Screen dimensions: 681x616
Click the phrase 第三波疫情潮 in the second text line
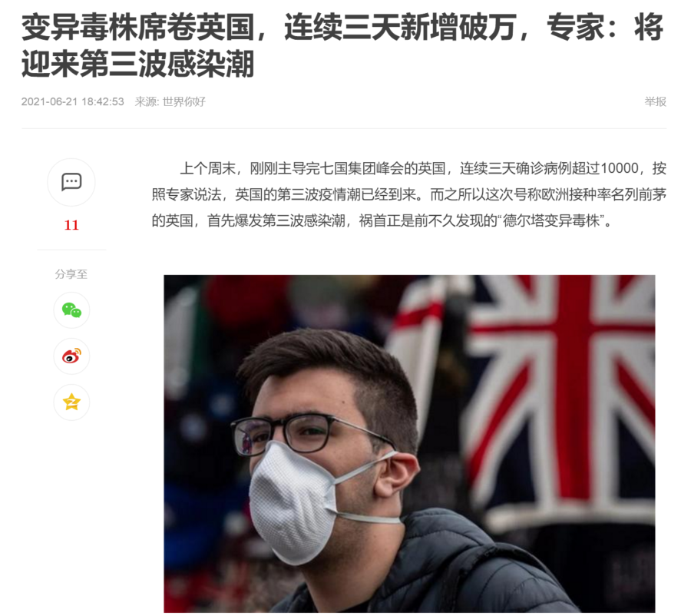tap(319, 194)
